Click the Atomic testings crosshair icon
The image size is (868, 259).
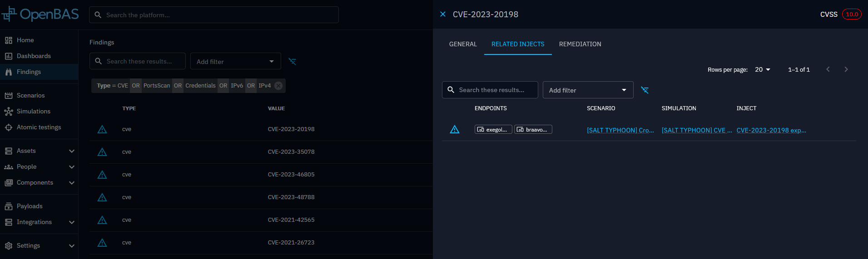pyautogui.click(x=9, y=127)
